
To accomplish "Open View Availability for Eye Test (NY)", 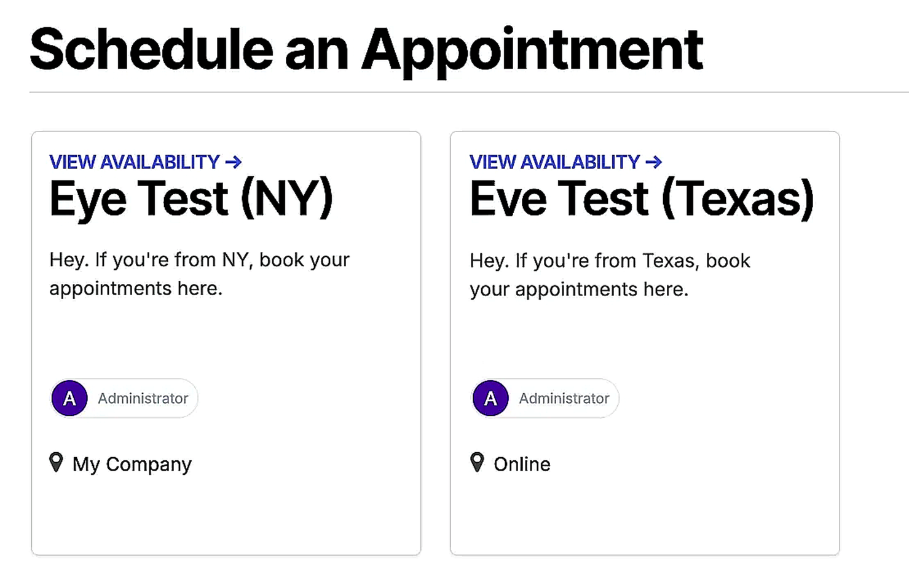I will point(146,162).
